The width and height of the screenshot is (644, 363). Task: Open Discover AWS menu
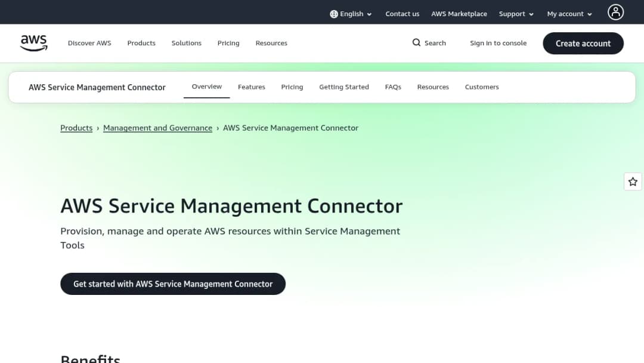(x=89, y=43)
